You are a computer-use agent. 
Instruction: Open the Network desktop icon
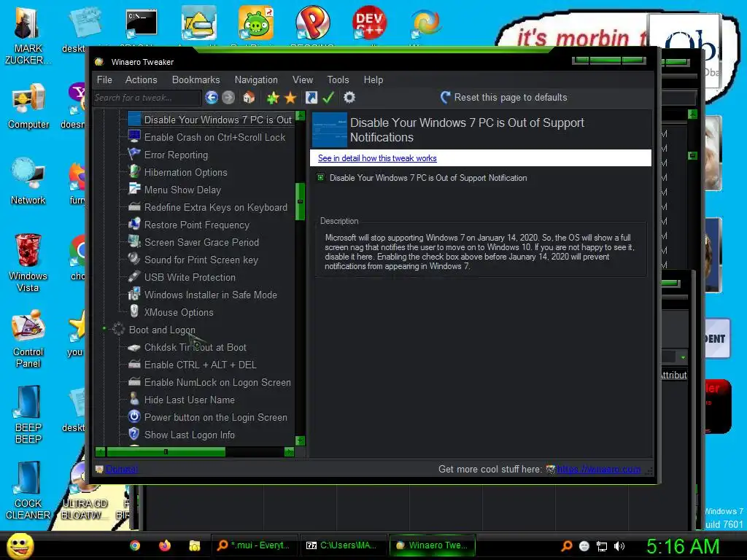click(28, 182)
